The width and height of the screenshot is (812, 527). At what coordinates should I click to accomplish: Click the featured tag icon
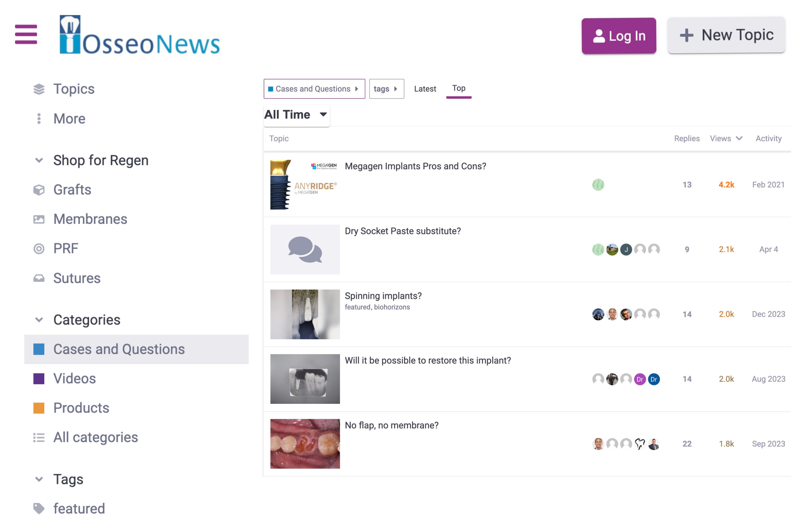point(39,509)
